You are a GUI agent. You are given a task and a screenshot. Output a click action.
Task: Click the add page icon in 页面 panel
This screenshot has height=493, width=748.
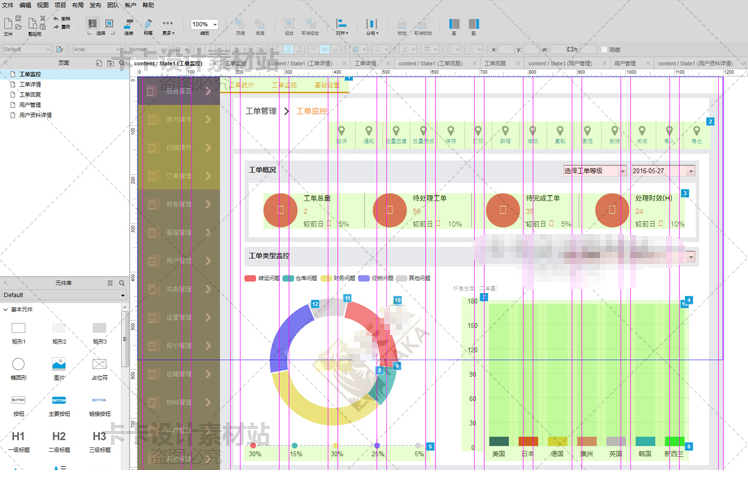tap(99, 63)
